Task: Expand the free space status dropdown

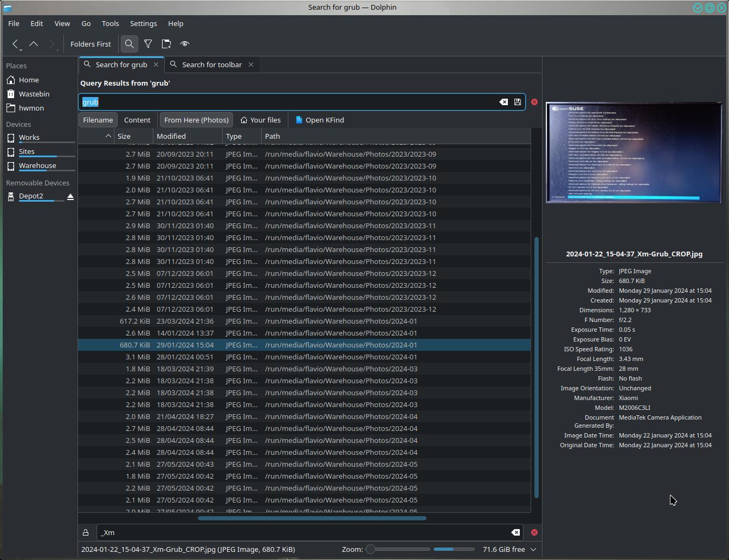Action: coord(533,549)
